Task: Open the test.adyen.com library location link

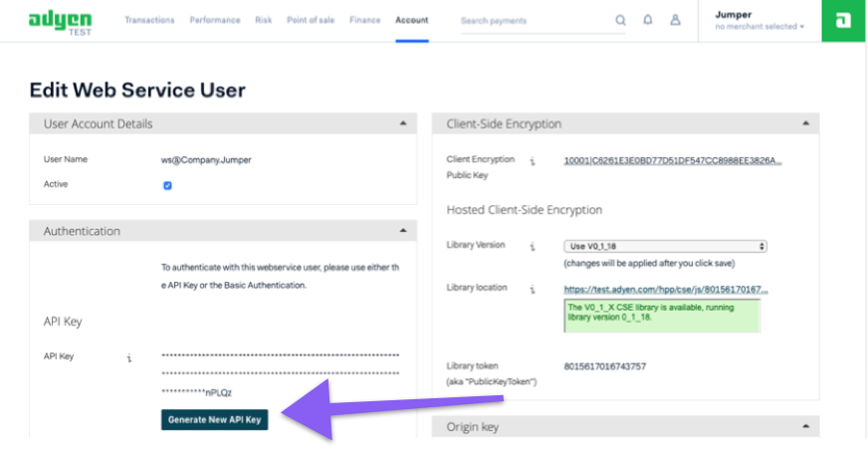Action: point(666,290)
